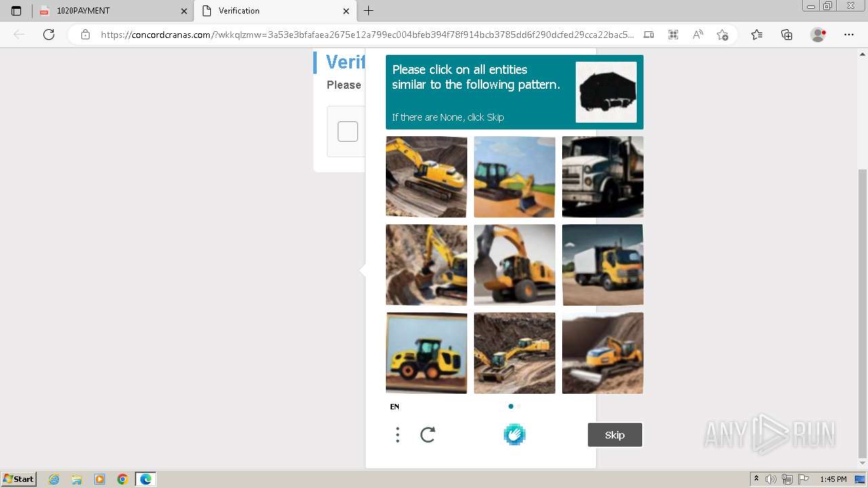Open the app available icon in address bar
The width and height of the screenshot is (868, 488).
[649, 35]
